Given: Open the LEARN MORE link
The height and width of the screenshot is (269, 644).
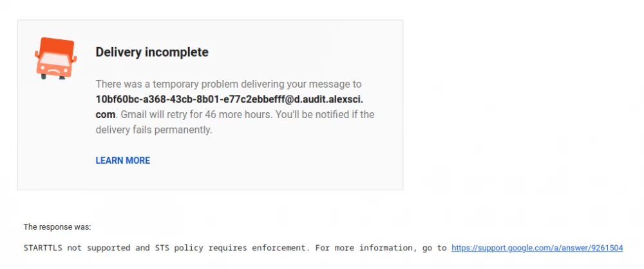Looking at the screenshot, I should (122, 161).
